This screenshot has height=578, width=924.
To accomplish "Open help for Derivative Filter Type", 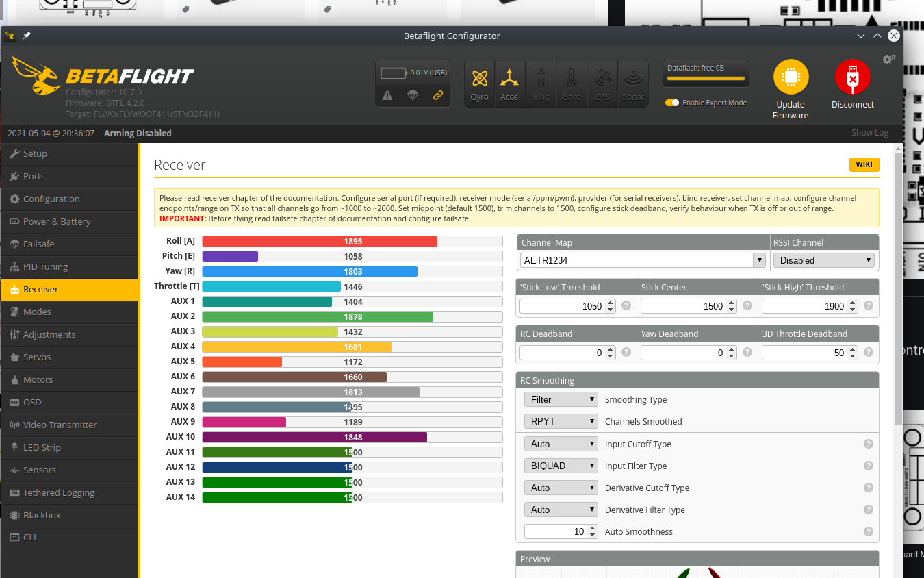I will tap(869, 510).
